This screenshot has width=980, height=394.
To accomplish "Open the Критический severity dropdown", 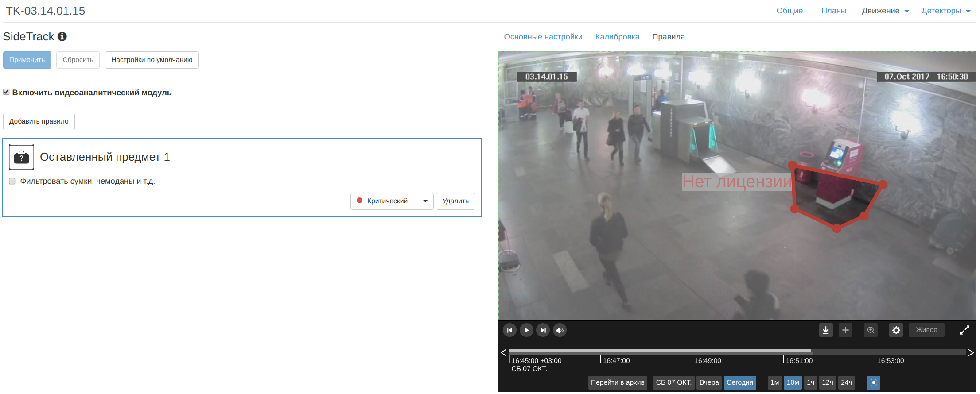I will (392, 201).
